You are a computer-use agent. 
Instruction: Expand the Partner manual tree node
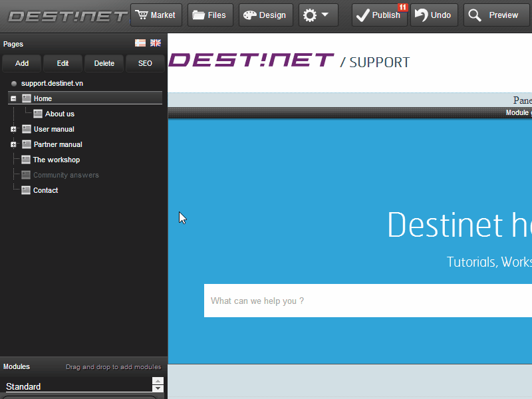tap(13, 144)
